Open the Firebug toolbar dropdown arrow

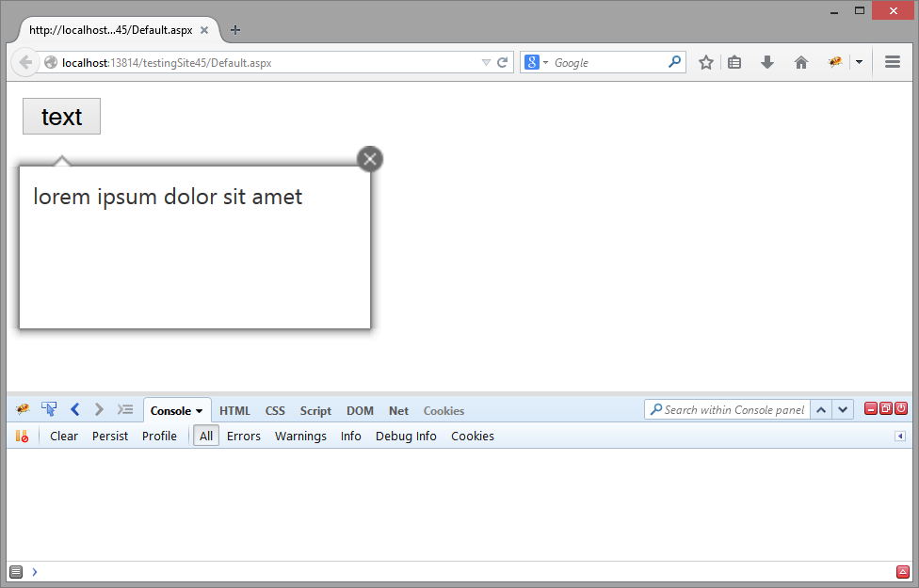(x=860, y=62)
